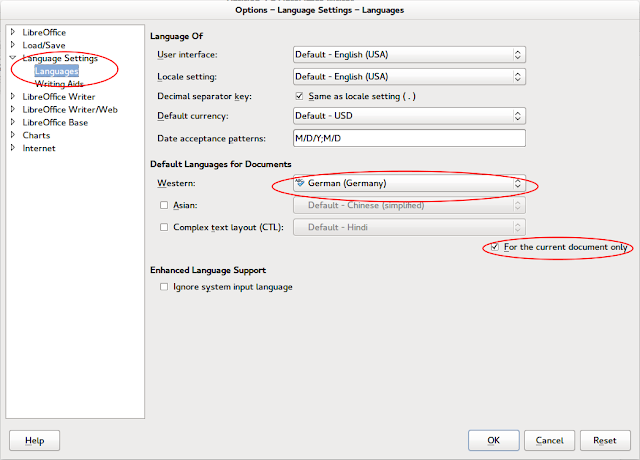The height and width of the screenshot is (460, 640).
Task: Enable Complex text layout (CTL) checkbox
Action: 165,227
